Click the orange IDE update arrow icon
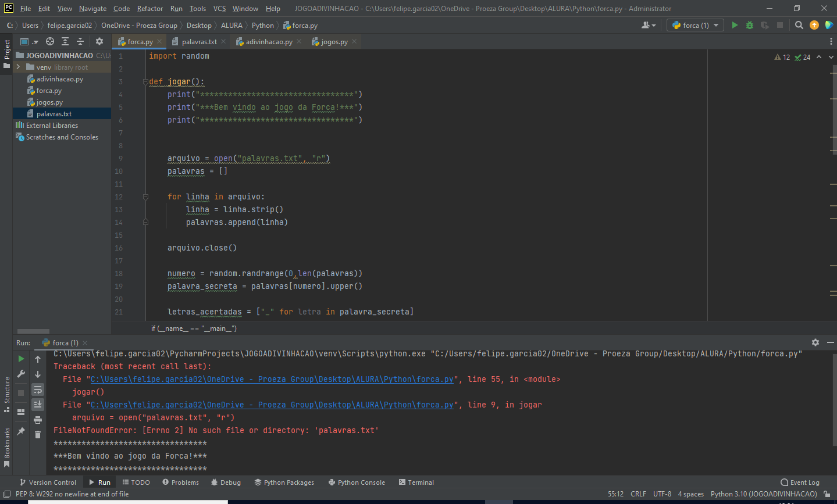Screen dimensions: 837x504 pos(814,25)
